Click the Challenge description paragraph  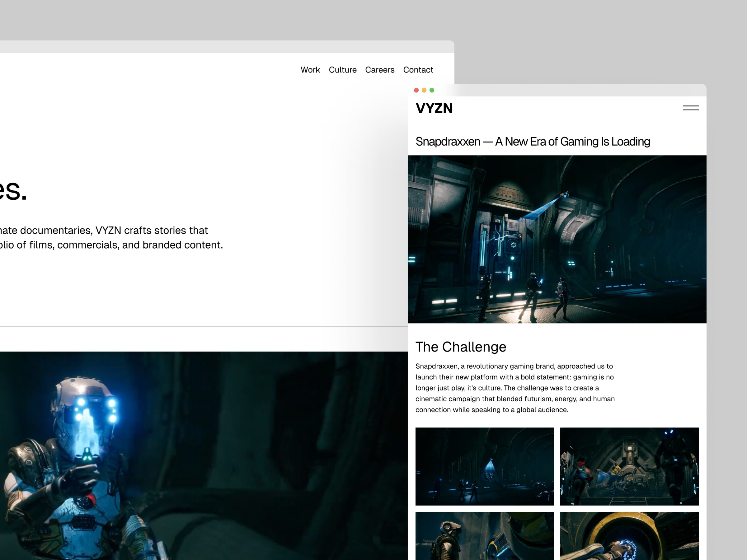click(515, 388)
